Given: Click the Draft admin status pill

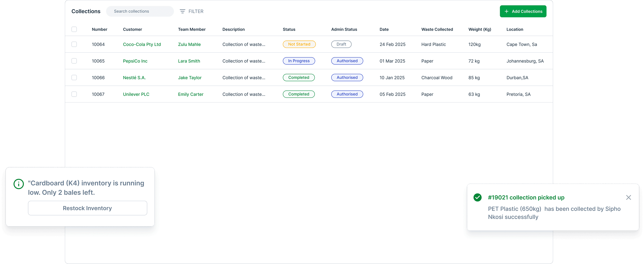Looking at the screenshot, I should 341,44.
